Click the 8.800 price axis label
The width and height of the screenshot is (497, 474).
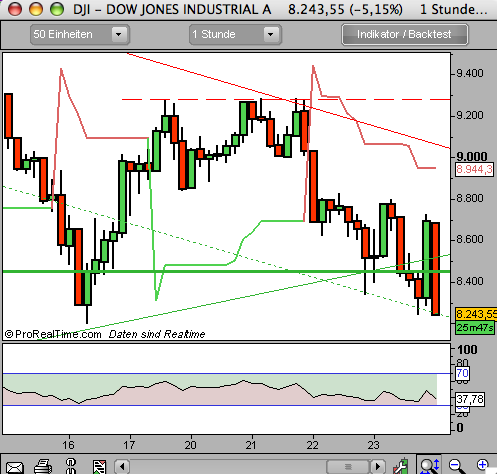[x=470, y=198]
